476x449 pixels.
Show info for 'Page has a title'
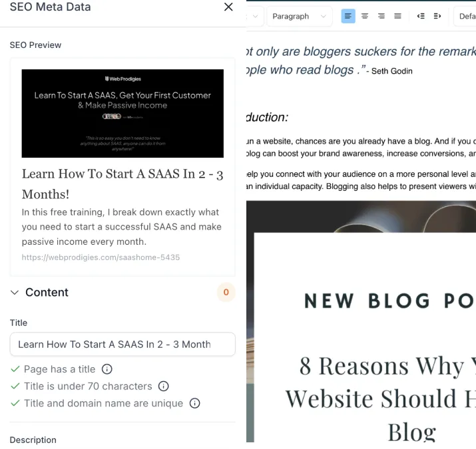[107, 369]
